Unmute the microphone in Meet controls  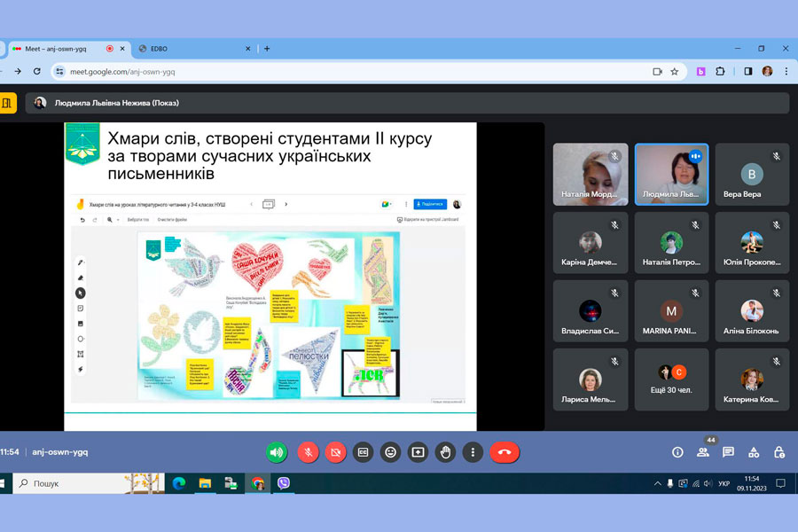(308, 452)
